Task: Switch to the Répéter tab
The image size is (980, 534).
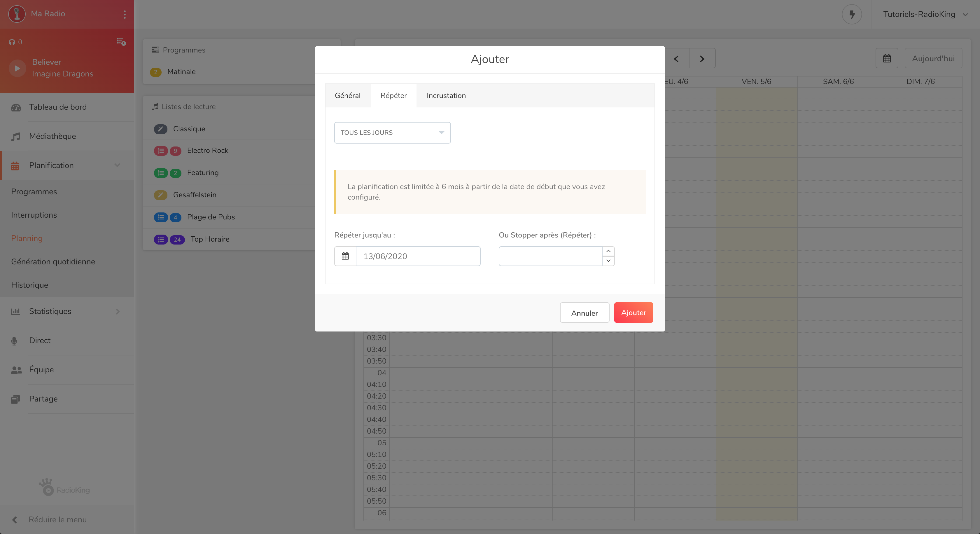Action: (x=393, y=95)
